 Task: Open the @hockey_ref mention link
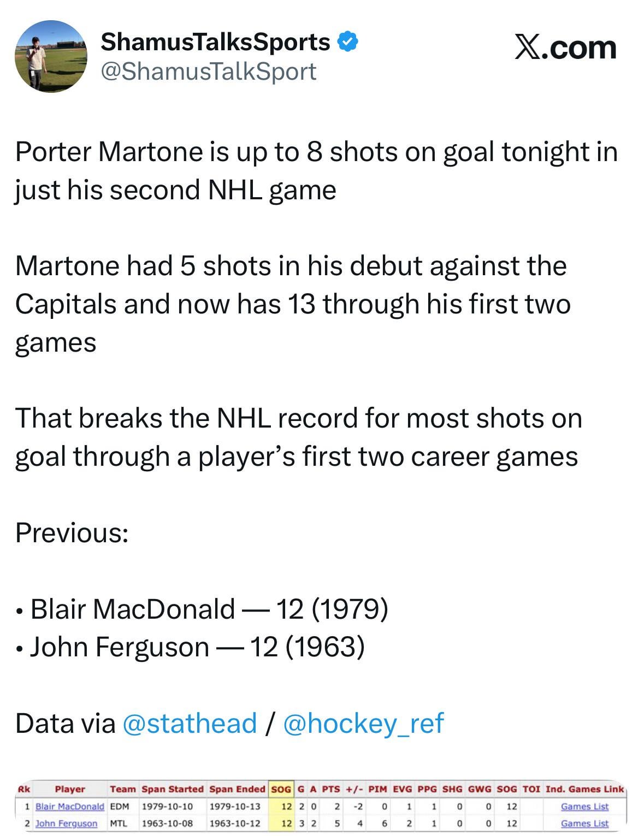tap(363, 723)
